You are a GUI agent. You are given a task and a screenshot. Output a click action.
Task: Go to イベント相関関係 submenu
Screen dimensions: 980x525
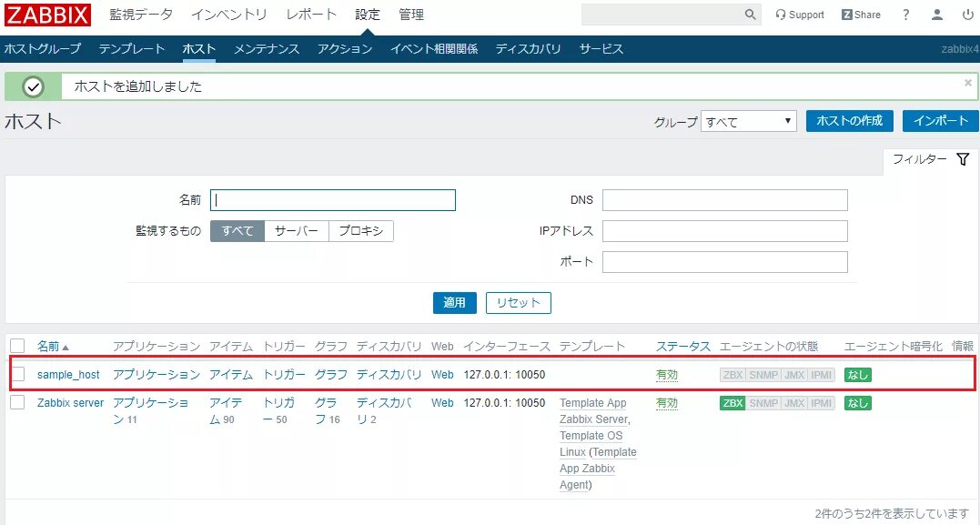pyautogui.click(x=434, y=49)
